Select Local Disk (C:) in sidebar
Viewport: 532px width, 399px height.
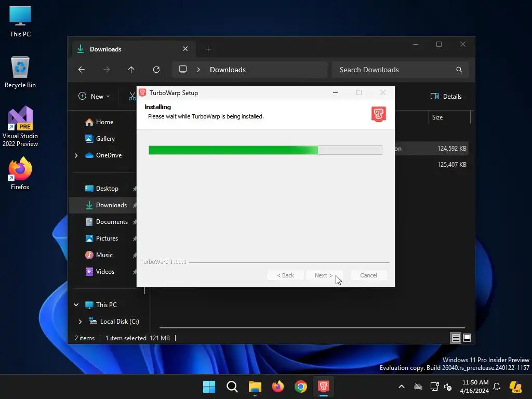(114, 321)
